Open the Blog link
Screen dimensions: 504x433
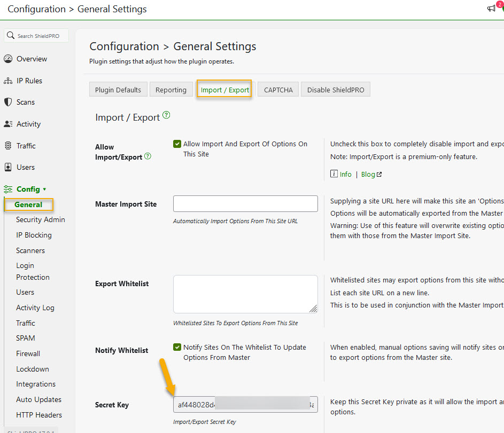368,174
